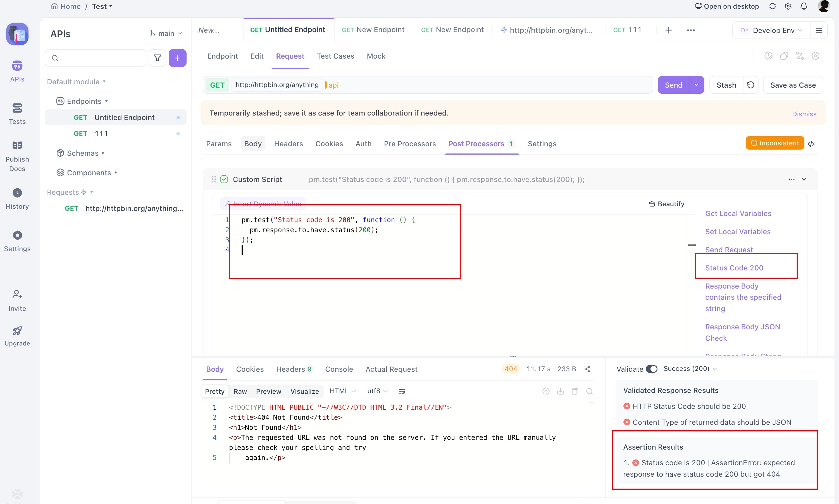The width and height of the screenshot is (839, 504).
Task: Click the filter funnel icon in APIs panel
Action: (x=157, y=58)
